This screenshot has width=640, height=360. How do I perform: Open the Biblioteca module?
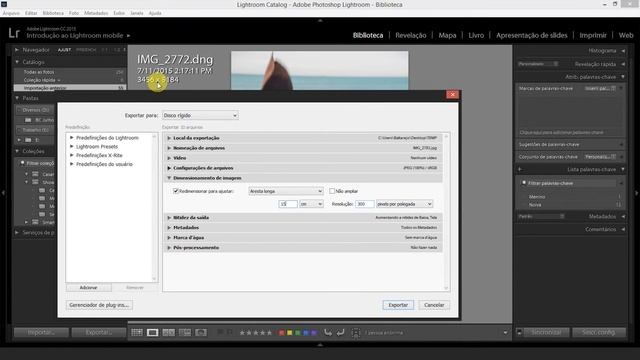tap(368, 35)
